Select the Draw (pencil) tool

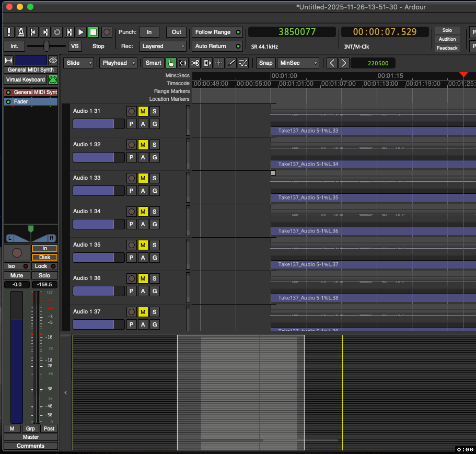[x=231, y=63]
